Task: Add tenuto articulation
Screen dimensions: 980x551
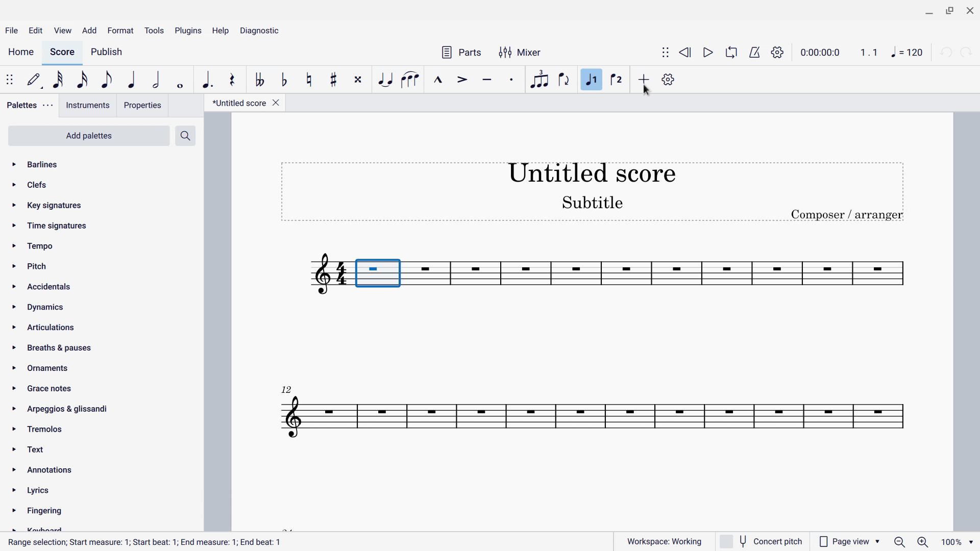Action: tap(487, 80)
